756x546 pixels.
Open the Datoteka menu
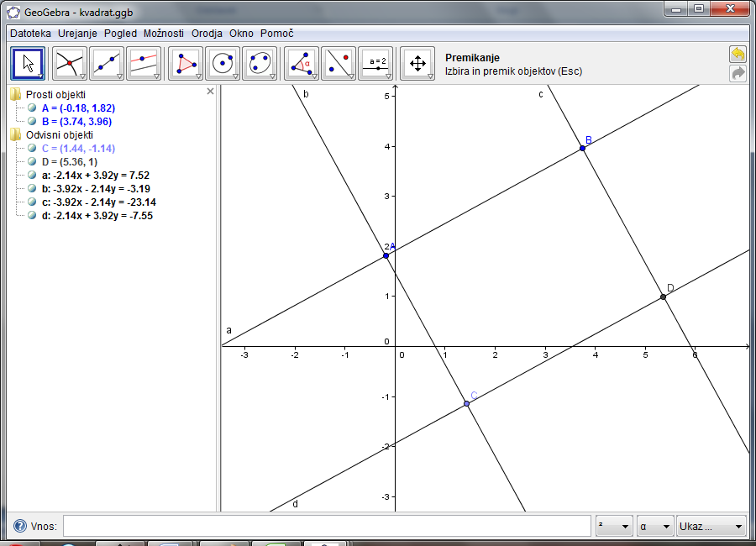30,33
